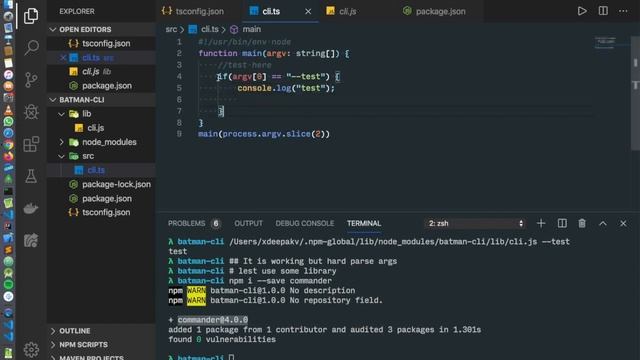Open package.json in BATMAN-CLI file tree
The height and width of the screenshot is (360, 640).
101,198
